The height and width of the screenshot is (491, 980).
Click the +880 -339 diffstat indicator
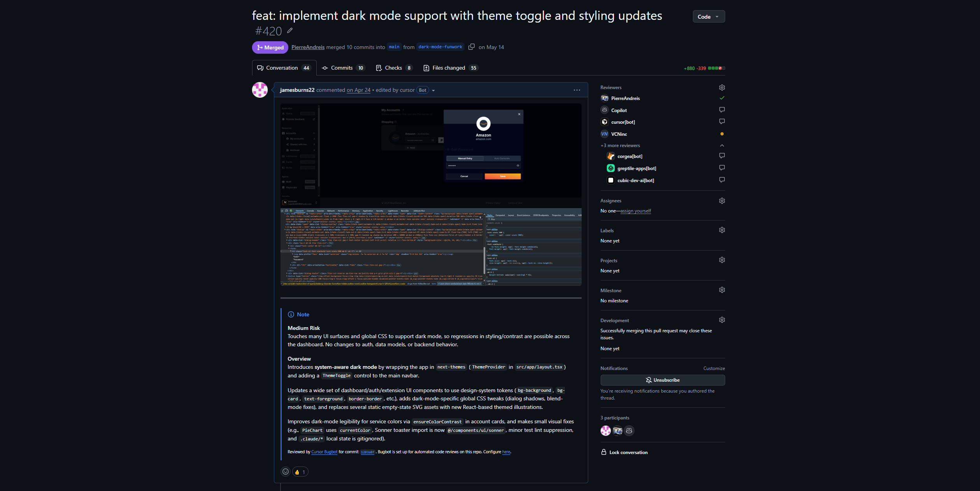[x=704, y=68]
